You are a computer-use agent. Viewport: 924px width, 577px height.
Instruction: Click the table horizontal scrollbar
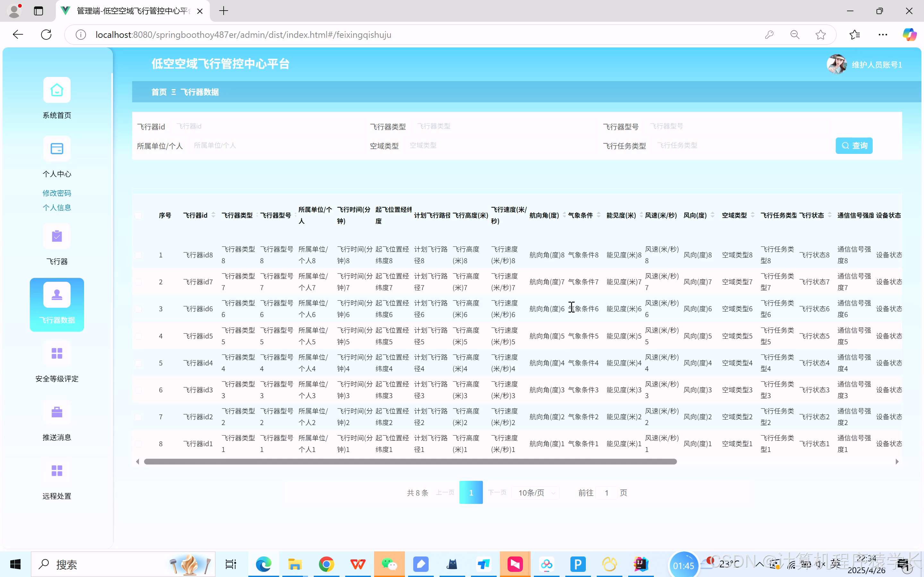pyautogui.click(x=410, y=462)
